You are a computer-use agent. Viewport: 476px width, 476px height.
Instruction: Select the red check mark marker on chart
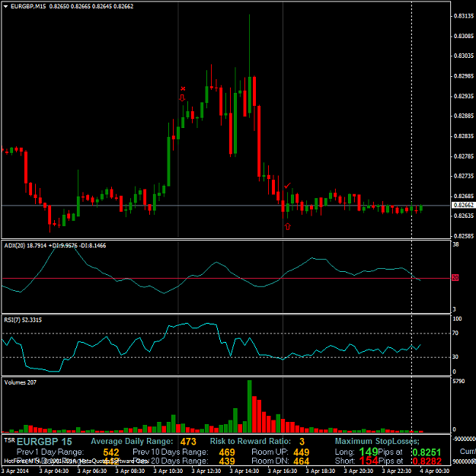point(287,185)
